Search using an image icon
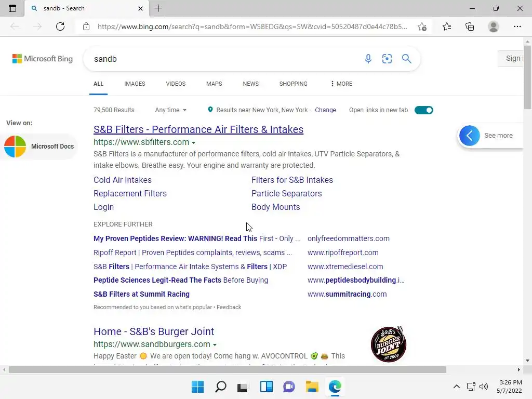Viewport: 532px width, 399px height. click(387, 59)
